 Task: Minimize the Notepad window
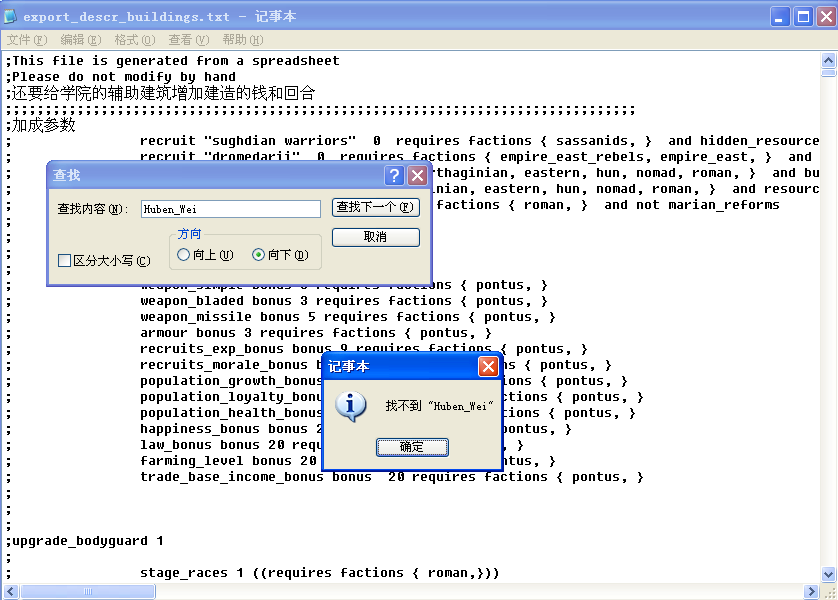coord(780,17)
